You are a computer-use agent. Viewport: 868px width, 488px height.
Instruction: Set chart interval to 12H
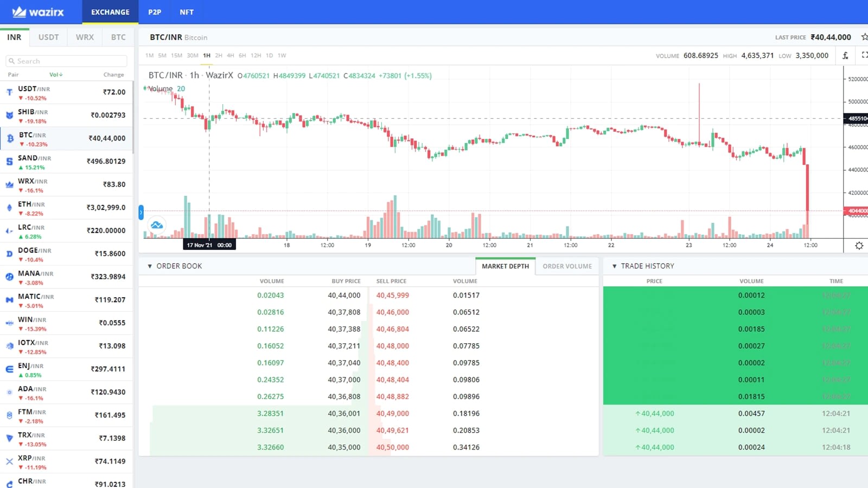[x=256, y=55]
